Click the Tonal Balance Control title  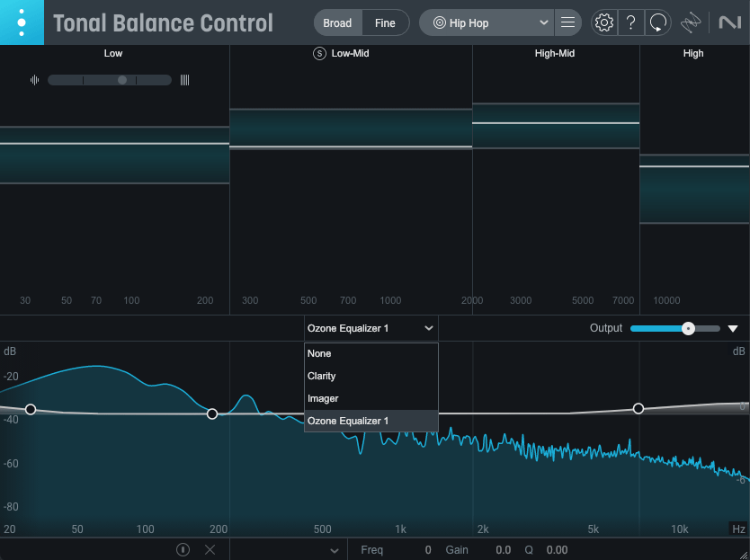(x=163, y=23)
